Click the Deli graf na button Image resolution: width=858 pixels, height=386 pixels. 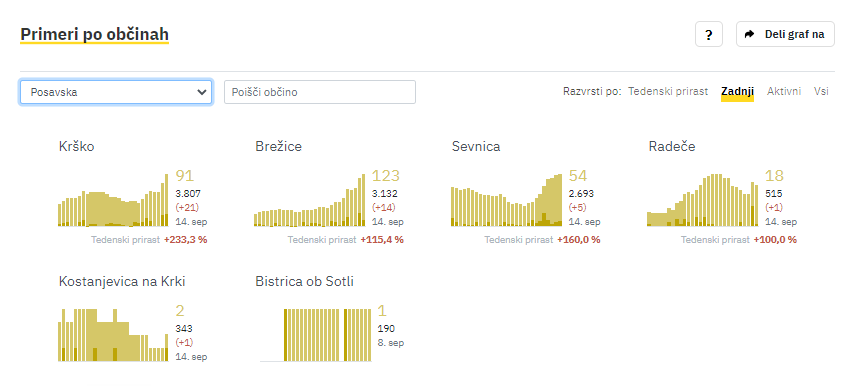coord(785,34)
